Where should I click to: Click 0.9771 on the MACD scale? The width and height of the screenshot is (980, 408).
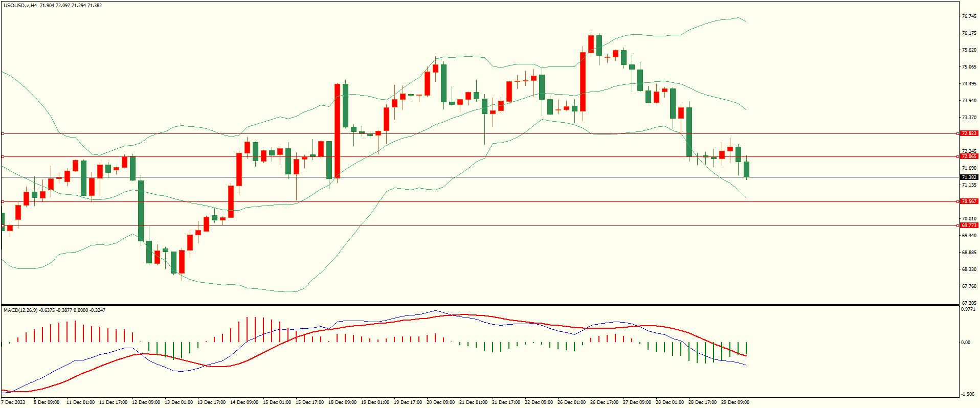968,309
